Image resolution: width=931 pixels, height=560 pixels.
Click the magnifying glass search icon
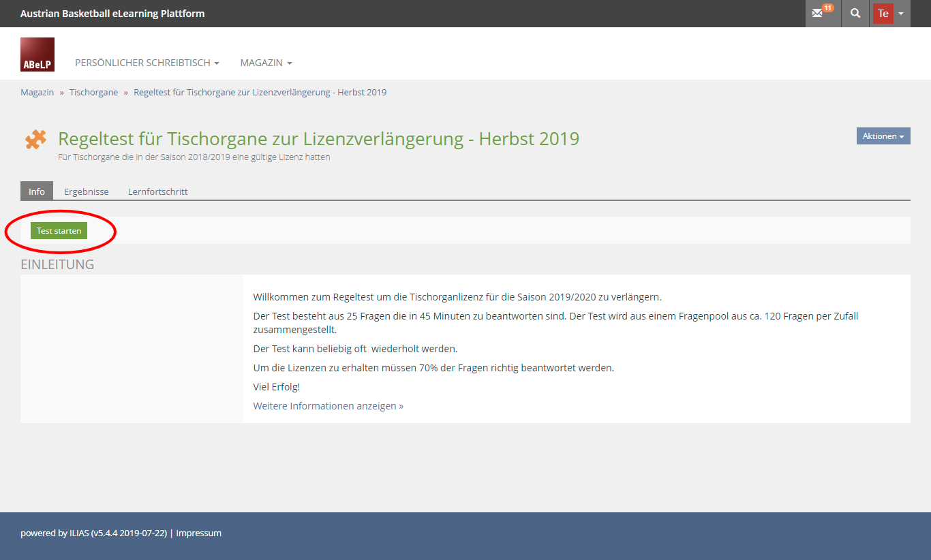(855, 14)
